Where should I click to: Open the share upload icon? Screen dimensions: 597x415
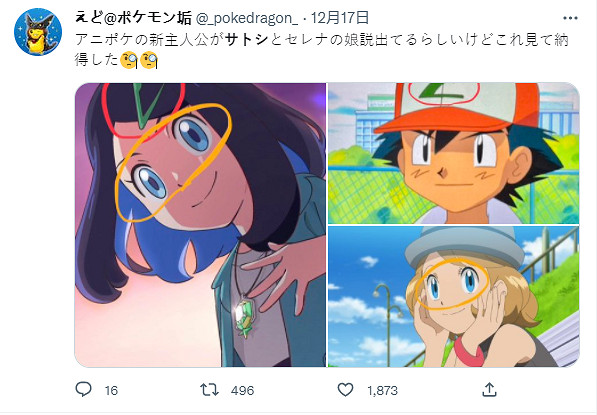(x=489, y=389)
